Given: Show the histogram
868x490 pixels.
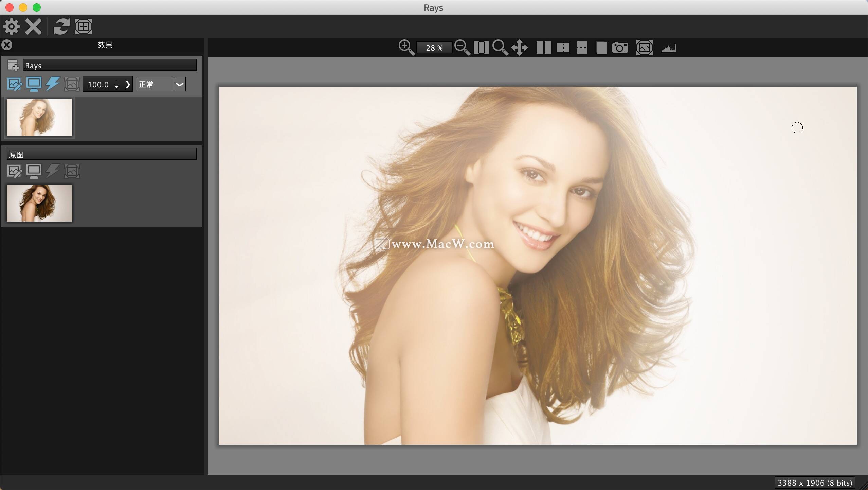Looking at the screenshot, I should 669,48.
